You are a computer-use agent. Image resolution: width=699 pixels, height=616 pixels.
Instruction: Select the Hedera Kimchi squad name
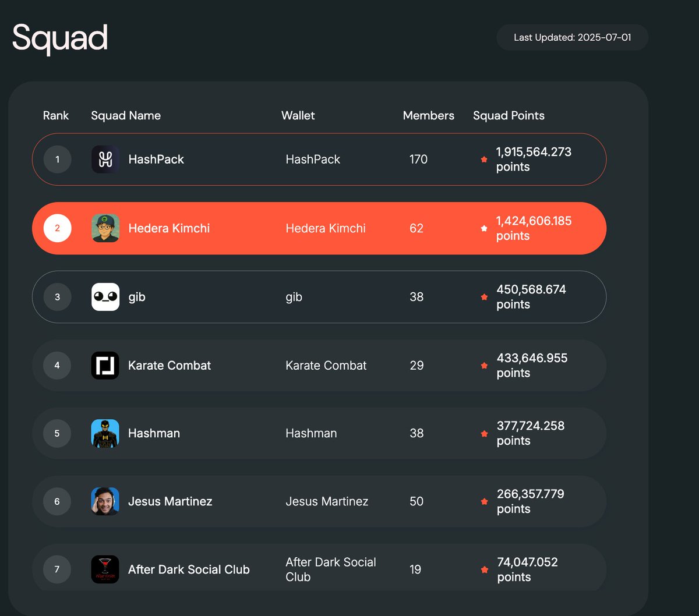(169, 228)
